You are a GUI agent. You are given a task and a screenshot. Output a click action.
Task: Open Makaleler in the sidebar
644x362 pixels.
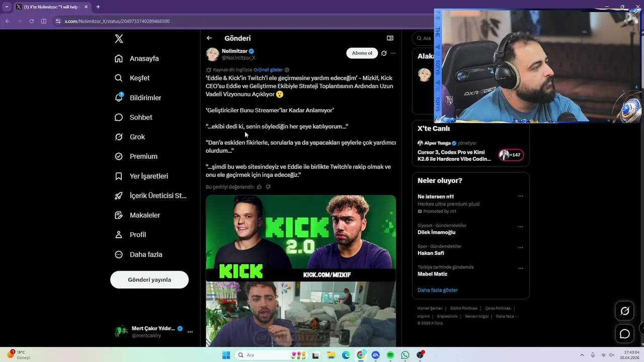click(137, 215)
